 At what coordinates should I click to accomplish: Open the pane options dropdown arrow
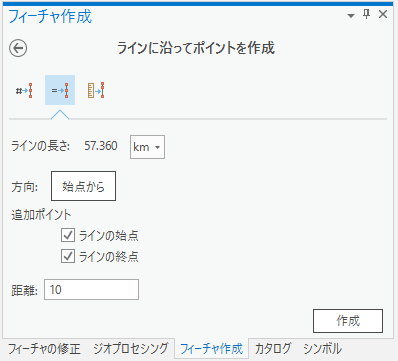click(351, 15)
